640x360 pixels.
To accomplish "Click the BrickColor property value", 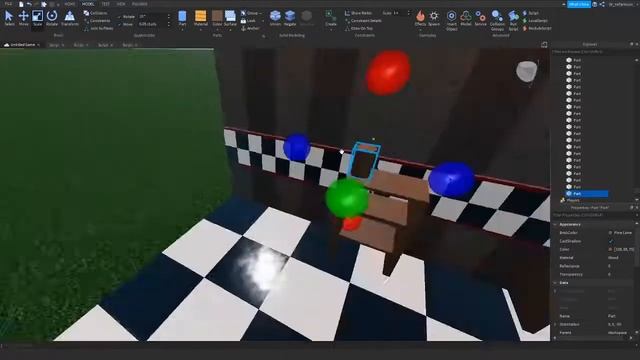I will tap(620, 233).
